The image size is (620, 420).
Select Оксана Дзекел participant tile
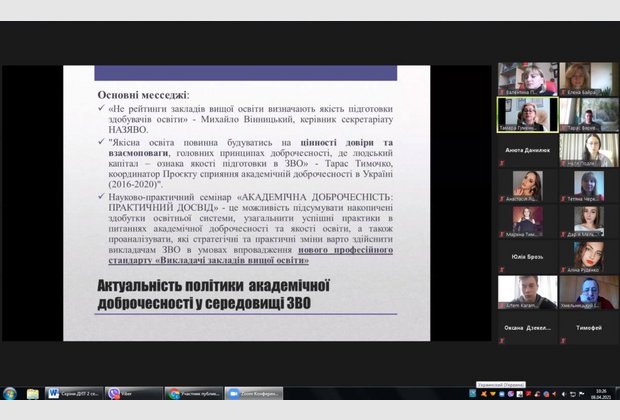pos(527,328)
